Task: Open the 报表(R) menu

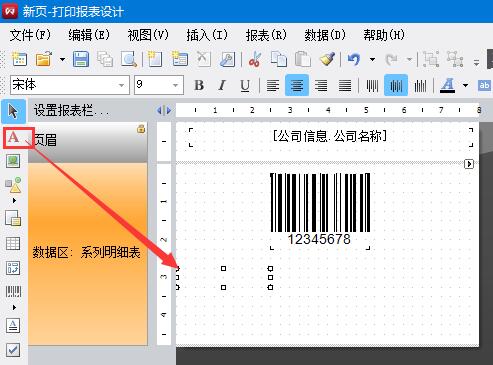Action: pyautogui.click(x=266, y=35)
